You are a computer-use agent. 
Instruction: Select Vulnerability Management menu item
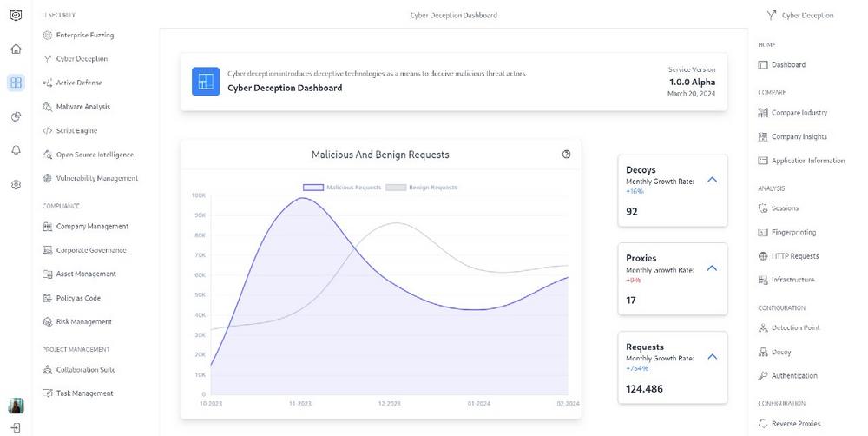(x=96, y=179)
